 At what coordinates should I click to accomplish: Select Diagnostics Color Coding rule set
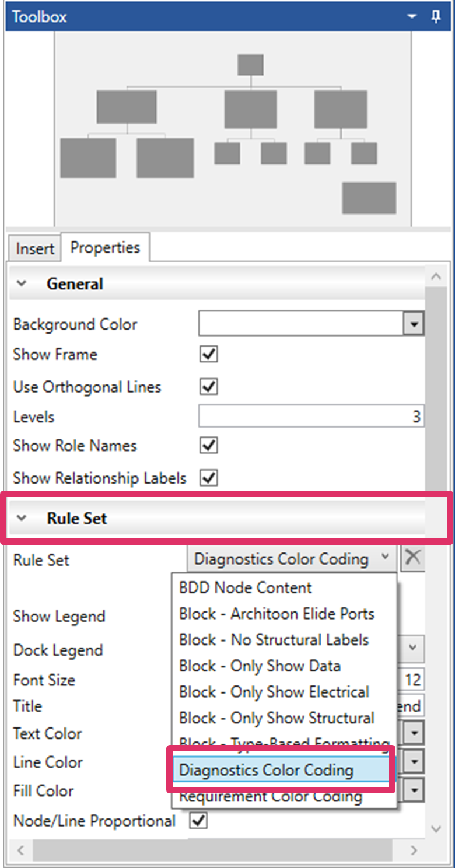pyautogui.click(x=266, y=770)
